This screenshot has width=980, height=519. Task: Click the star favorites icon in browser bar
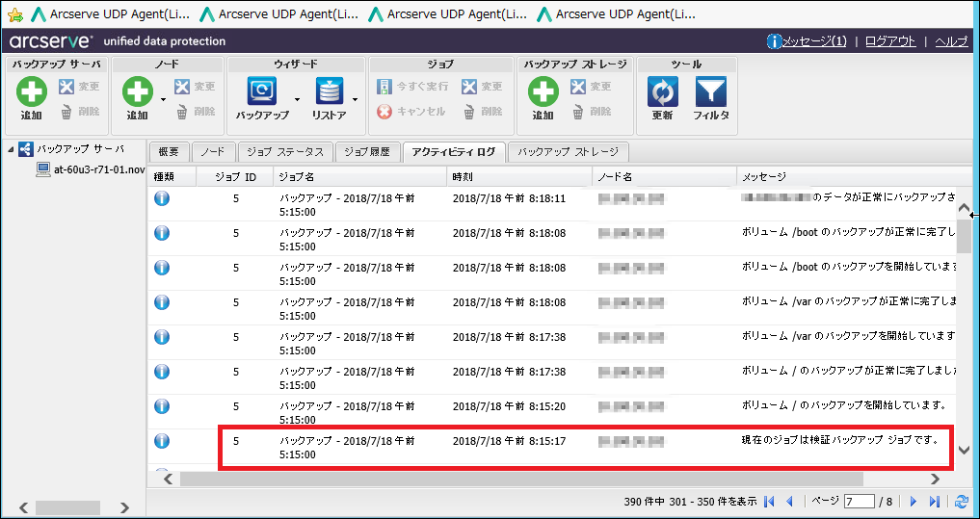(15, 13)
